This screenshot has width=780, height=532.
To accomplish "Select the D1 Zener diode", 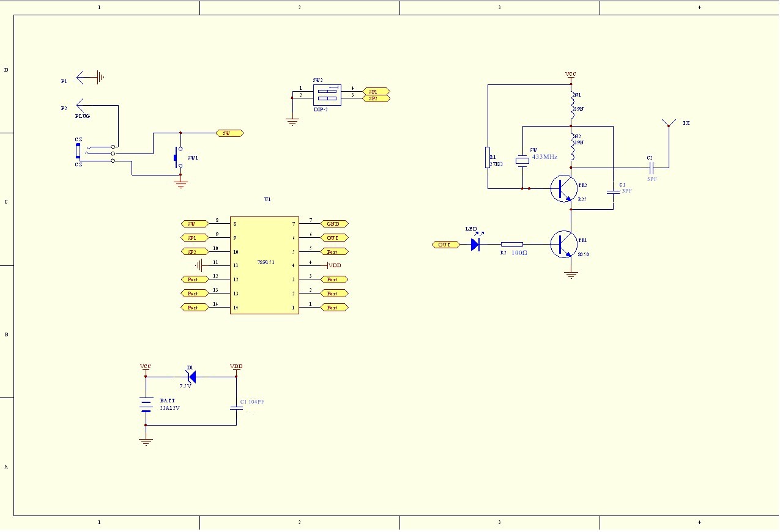I will pos(191,377).
